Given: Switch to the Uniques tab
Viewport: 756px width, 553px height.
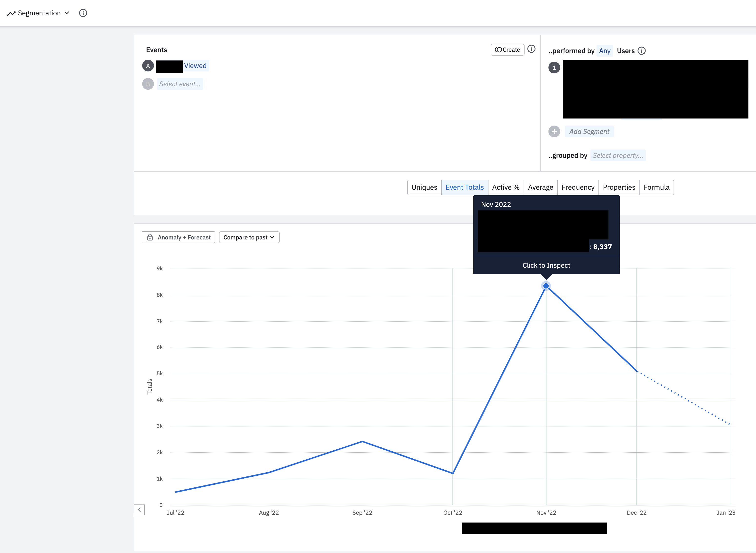Looking at the screenshot, I should (424, 188).
